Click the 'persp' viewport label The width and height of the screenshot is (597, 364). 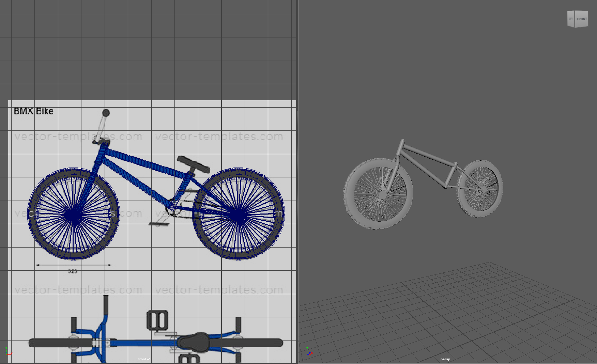coord(445,359)
